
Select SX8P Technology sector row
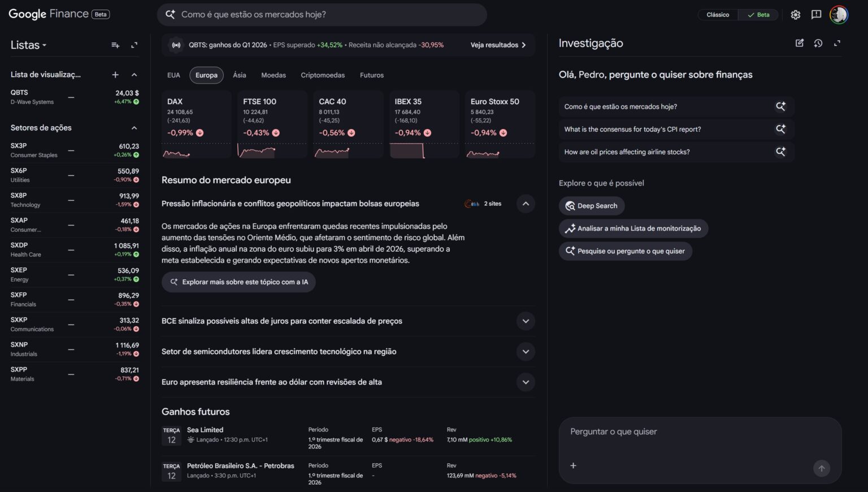pyautogui.click(x=75, y=200)
